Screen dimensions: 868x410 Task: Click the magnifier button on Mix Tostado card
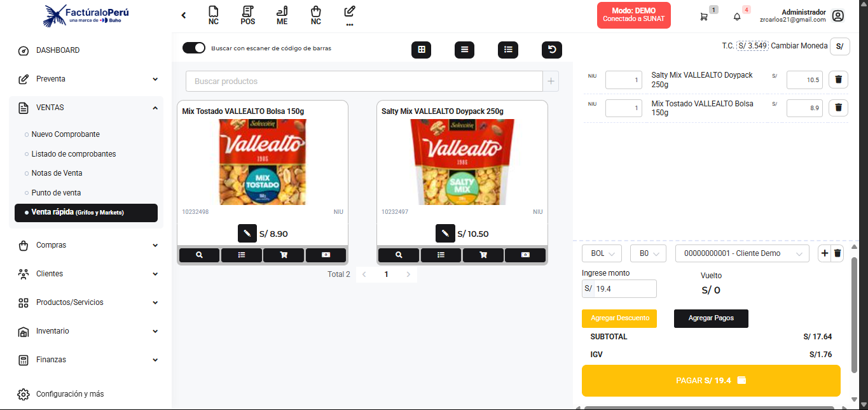click(199, 255)
